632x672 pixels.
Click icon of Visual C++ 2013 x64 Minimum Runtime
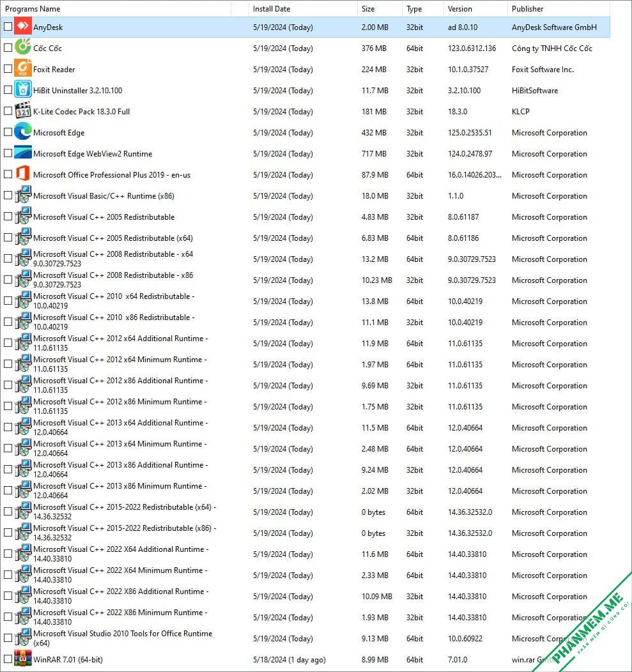pos(23,448)
